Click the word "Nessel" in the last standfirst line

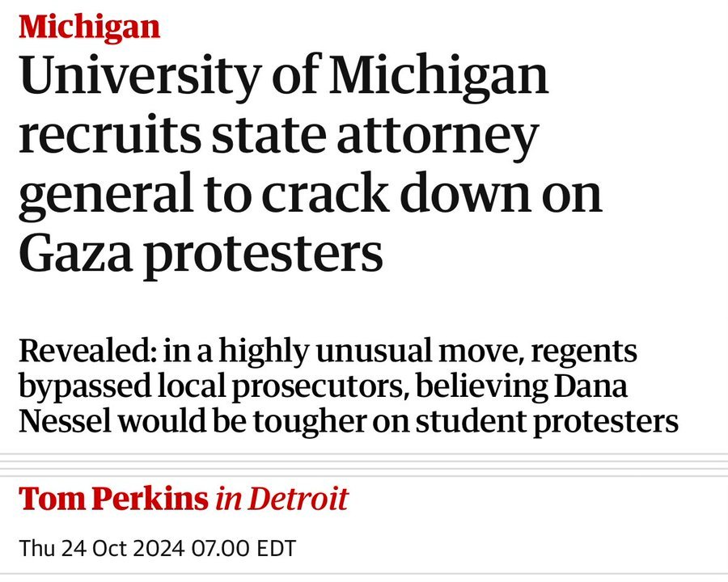[x=65, y=421]
